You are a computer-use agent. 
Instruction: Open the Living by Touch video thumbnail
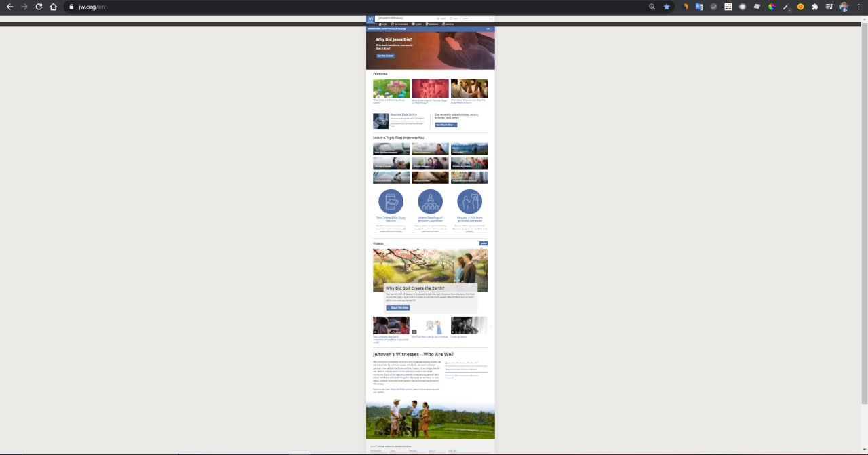point(469,325)
